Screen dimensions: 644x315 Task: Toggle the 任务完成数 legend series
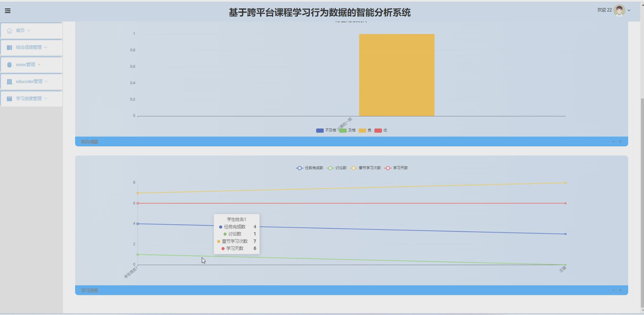[310, 168]
